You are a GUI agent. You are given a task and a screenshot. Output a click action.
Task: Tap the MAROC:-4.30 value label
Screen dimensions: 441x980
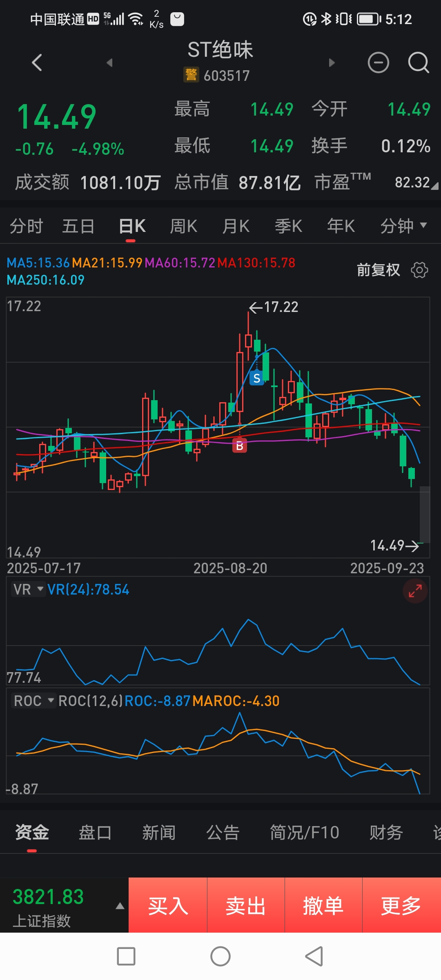point(236,701)
